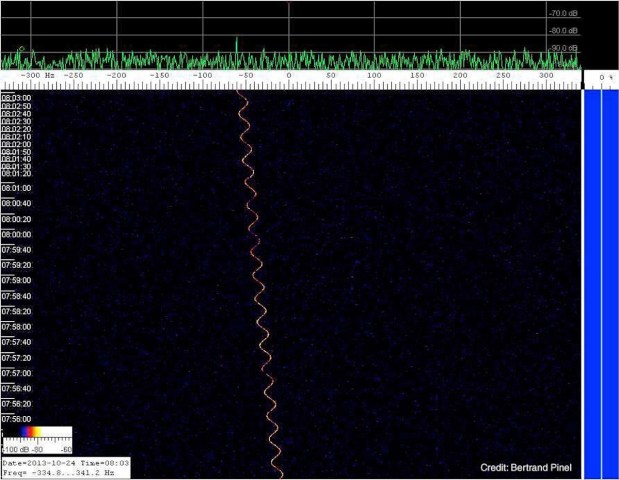
Task: Click the small circle marker on the spectrum trace
Action: pyautogui.click(x=21, y=49)
